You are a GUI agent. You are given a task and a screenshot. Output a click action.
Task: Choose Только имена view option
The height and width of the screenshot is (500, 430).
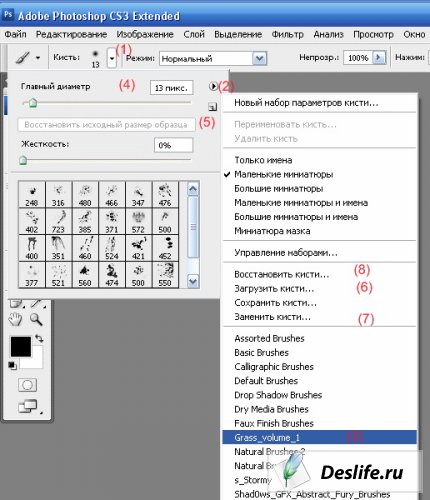point(319,160)
